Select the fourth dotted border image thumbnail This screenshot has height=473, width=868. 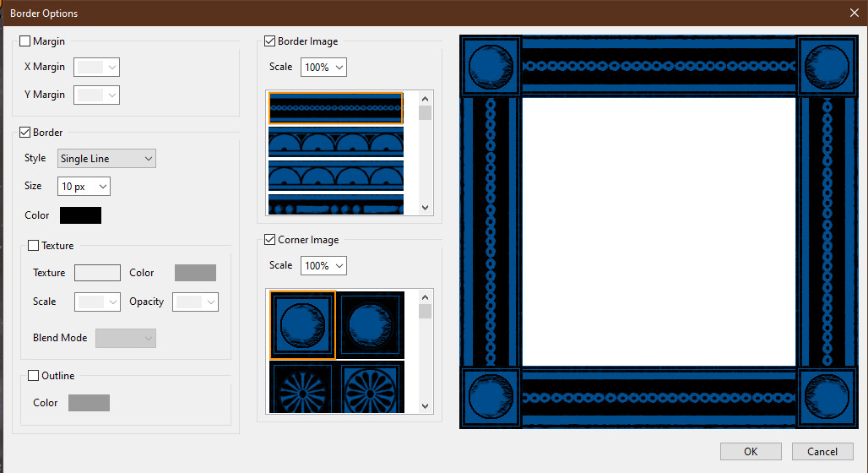(x=336, y=204)
